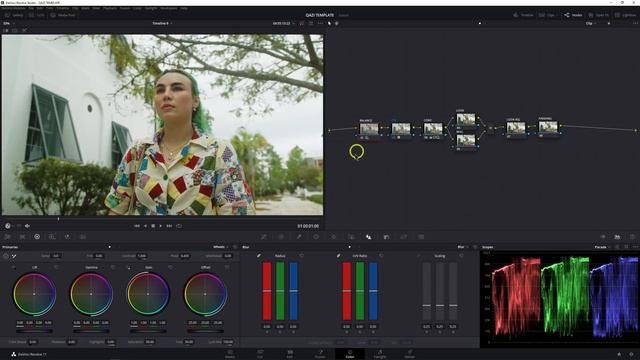This screenshot has width=640, height=360.
Task: Toggle image wipe in viewer
Action: (6, 30)
